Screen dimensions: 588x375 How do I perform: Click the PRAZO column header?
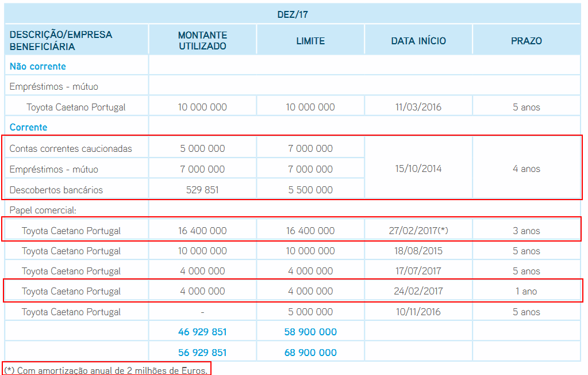click(526, 41)
